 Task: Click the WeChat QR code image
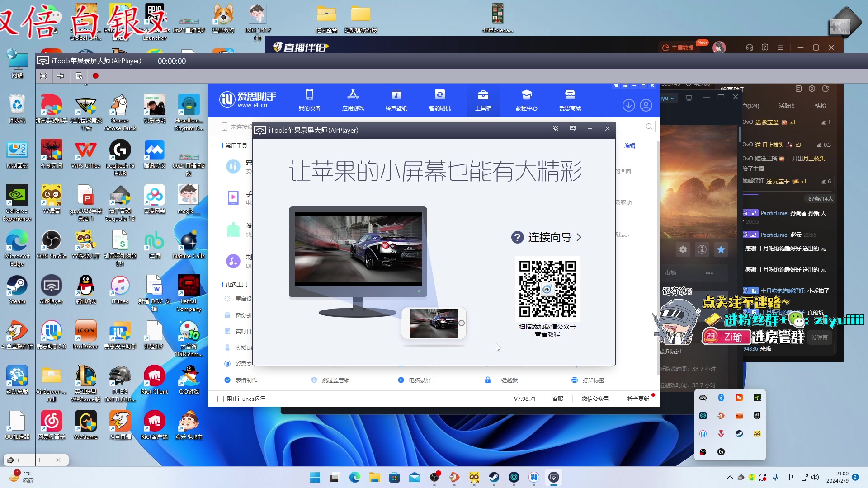coord(547,289)
